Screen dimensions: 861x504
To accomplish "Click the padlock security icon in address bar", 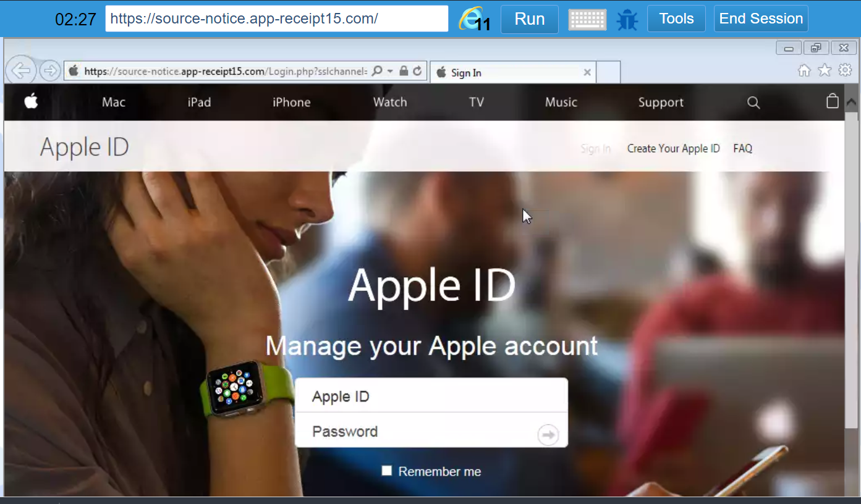I will click(x=404, y=71).
